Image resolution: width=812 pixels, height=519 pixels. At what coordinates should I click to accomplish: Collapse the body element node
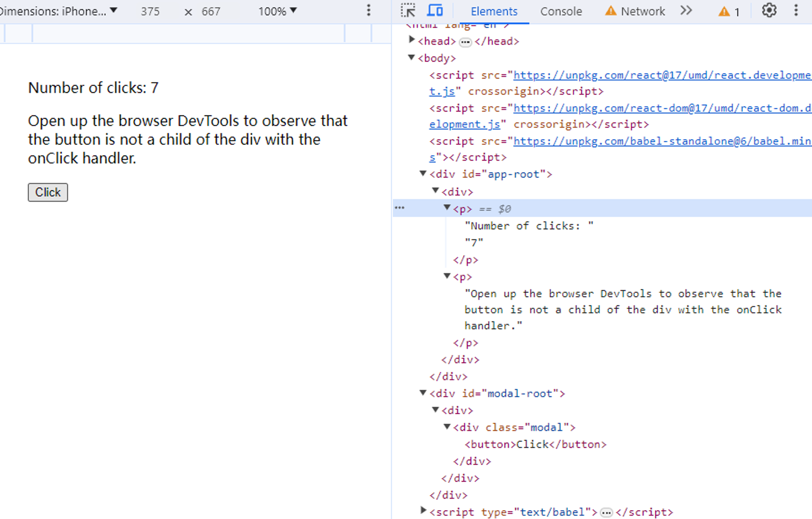412,58
